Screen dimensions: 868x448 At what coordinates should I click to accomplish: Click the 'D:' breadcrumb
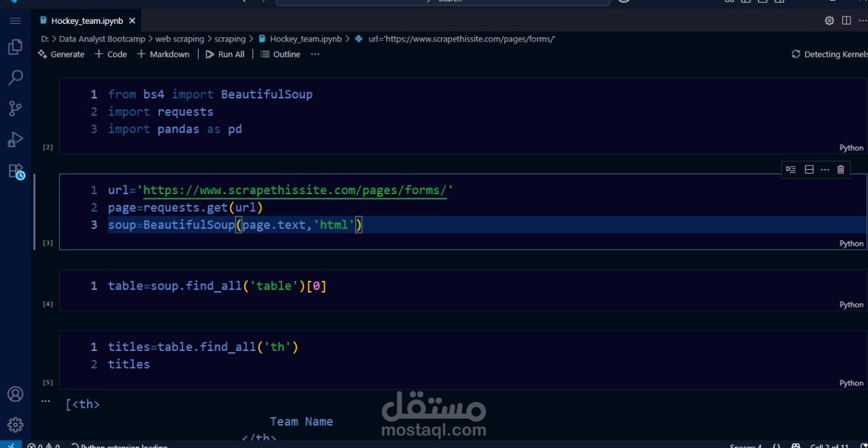45,39
